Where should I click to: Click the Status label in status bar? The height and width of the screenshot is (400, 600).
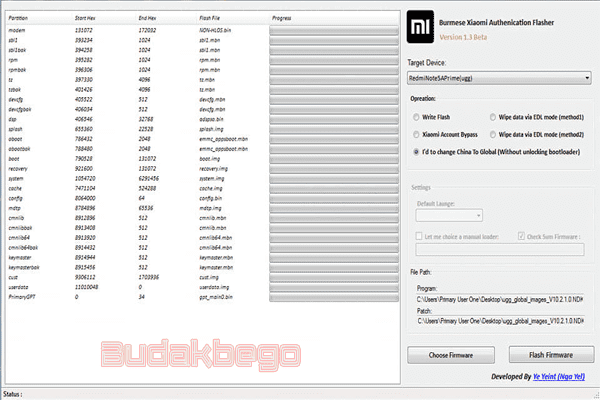[x=13, y=394]
